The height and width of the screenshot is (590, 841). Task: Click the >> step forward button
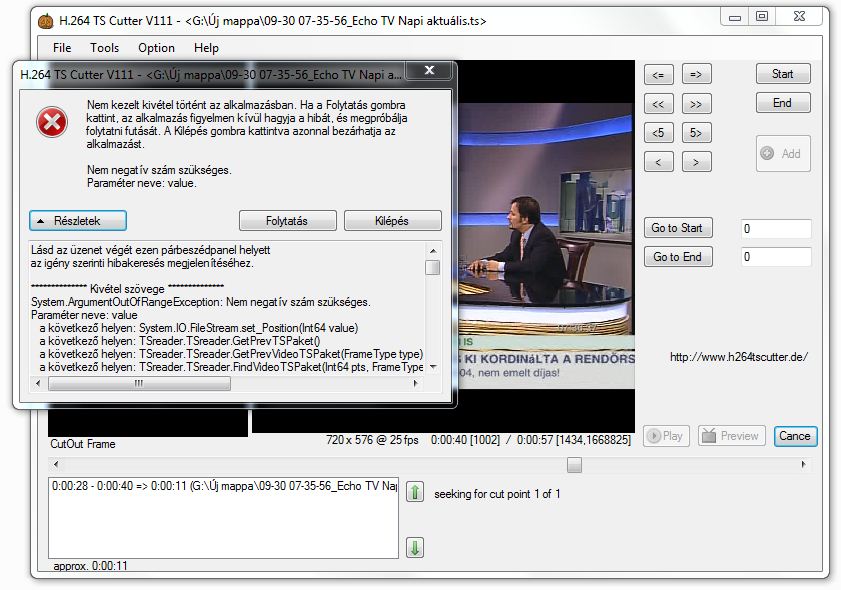696,104
